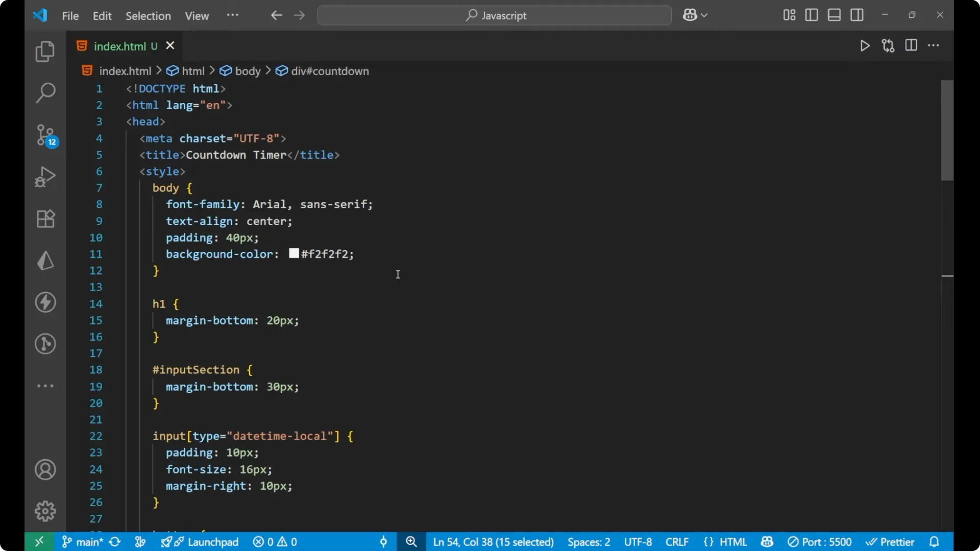Open Source Control with 12 pending changes
The width and height of the screenshot is (980, 551).
point(45,135)
